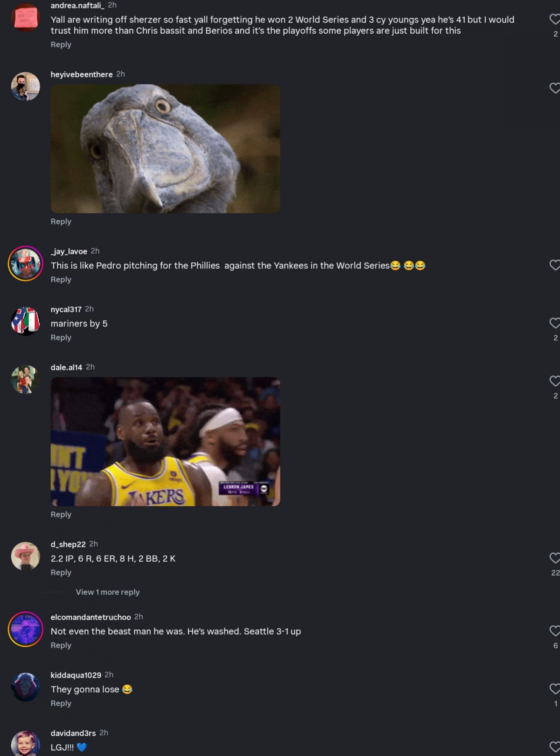This screenshot has height=756, width=560.
Task: Open the shoebill bird GIF
Action: pos(165,149)
